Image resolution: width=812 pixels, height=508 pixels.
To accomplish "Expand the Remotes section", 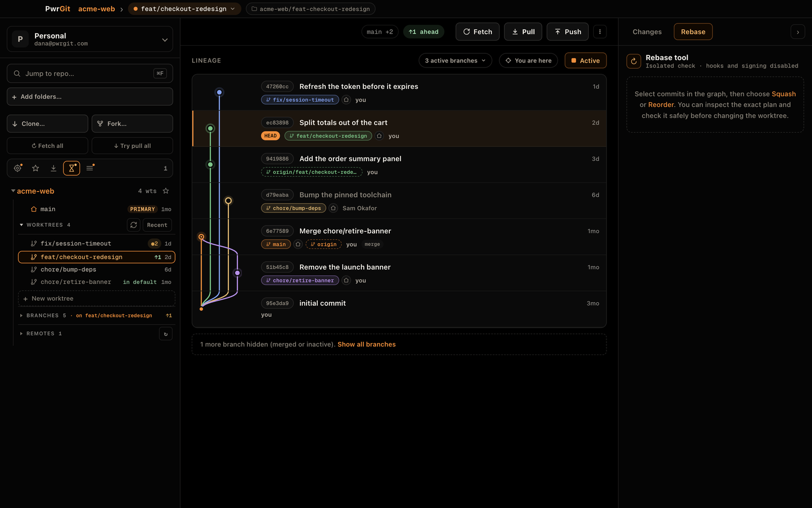I will 21,334.
